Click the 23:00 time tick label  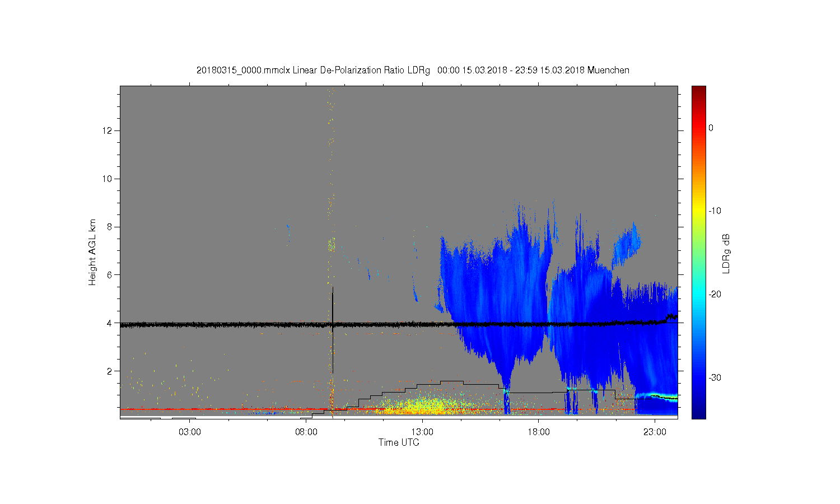tap(655, 432)
